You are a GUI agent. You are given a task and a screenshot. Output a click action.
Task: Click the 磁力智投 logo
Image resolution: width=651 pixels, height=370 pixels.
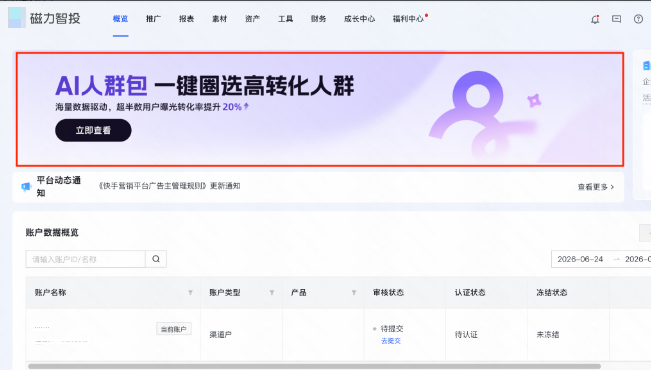click(x=44, y=18)
